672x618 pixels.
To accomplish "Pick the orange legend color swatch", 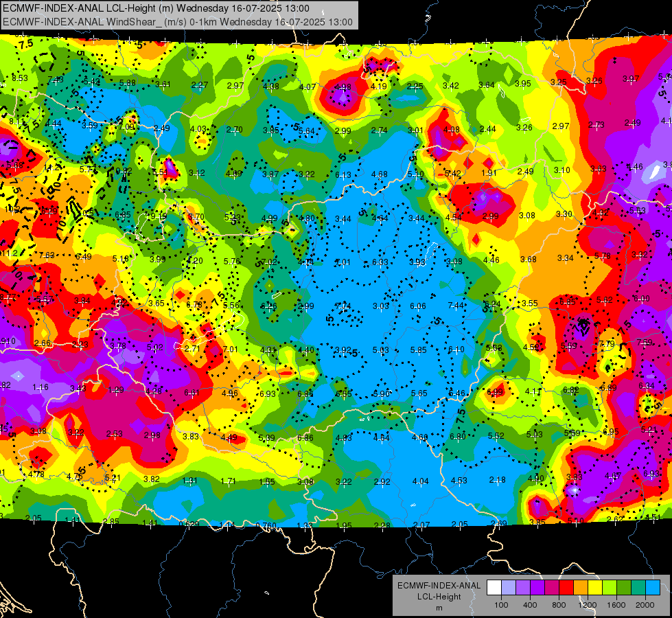I will (x=581, y=588).
